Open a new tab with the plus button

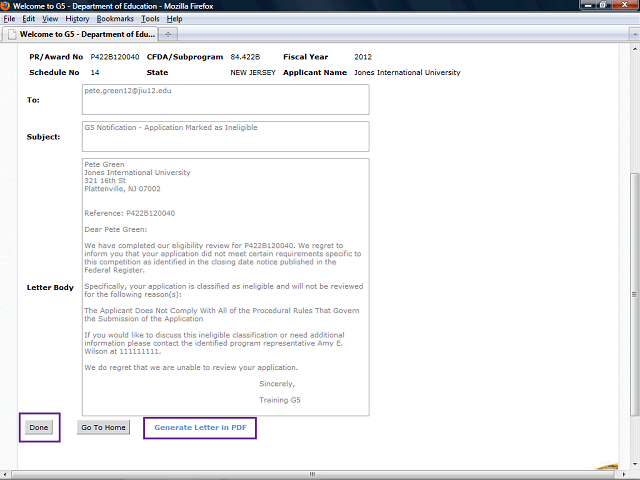tap(168, 35)
